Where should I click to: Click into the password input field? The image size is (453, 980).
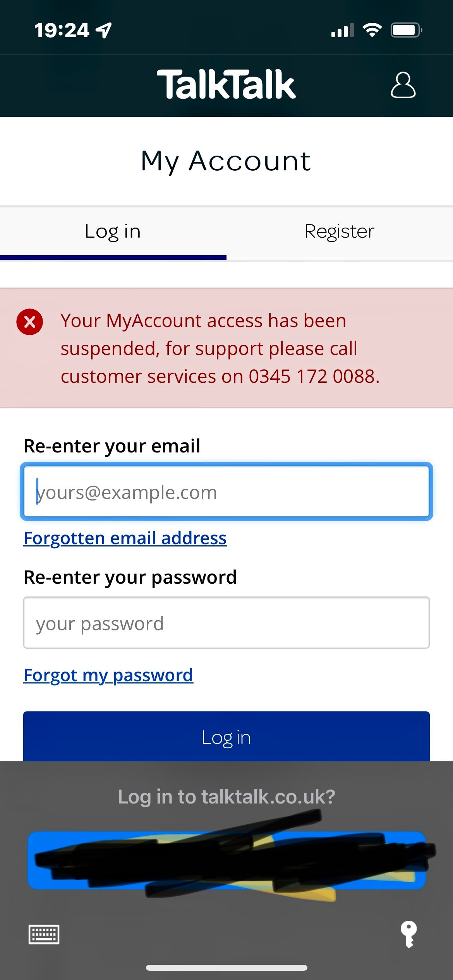(226, 623)
